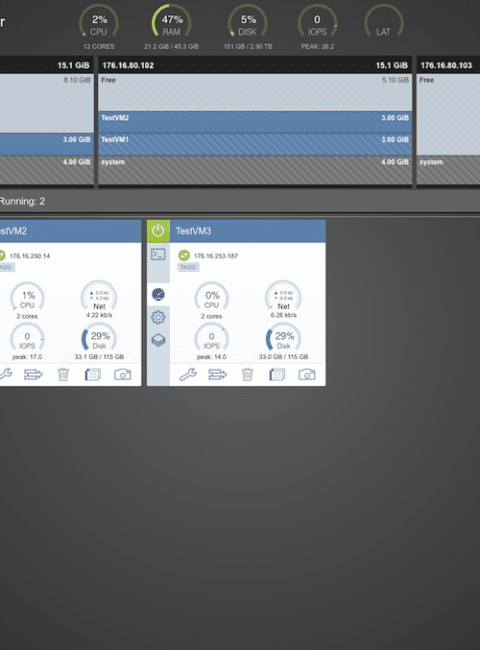The width and height of the screenshot is (480, 650).
Task: Click '5.10 GiB' free value on node 176.16.80.102
Action: click(395, 80)
